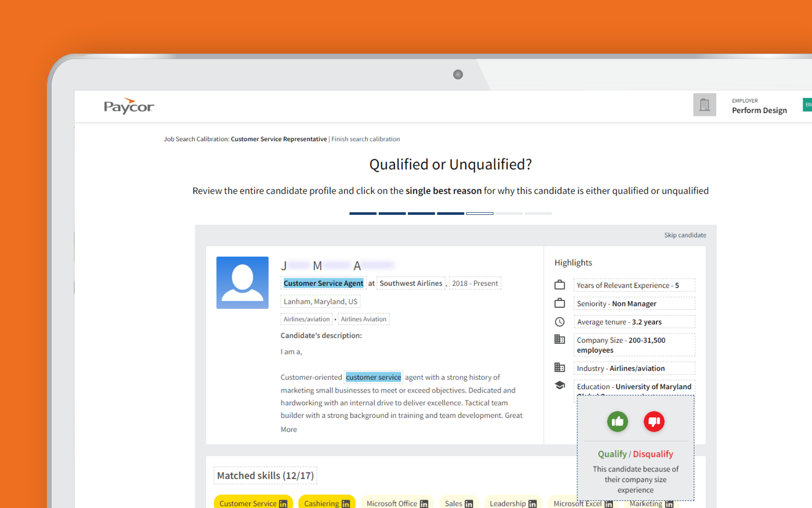The image size is (812, 508).
Task: Click Finish search calibration link
Action: tap(366, 139)
